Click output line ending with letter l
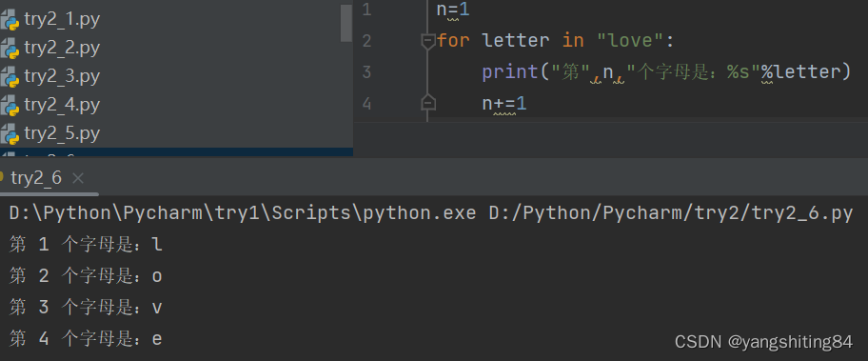The width and height of the screenshot is (868, 361). [86, 245]
